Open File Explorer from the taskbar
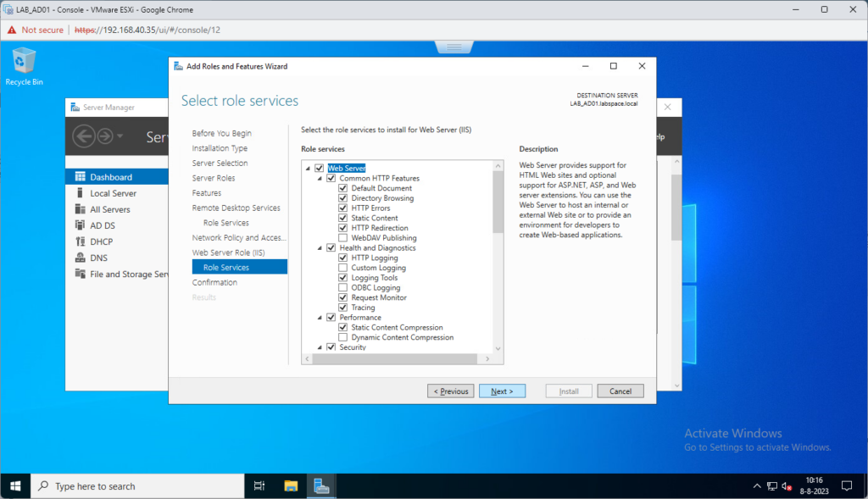 click(291, 485)
